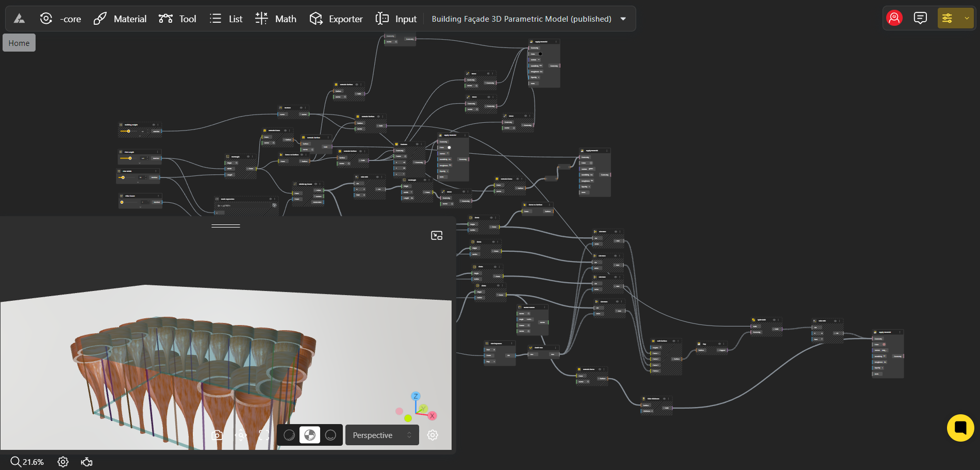The height and width of the screenshot is (470, 980).
Task: Open the viewport settings gear
Action: tap(433, 435)
